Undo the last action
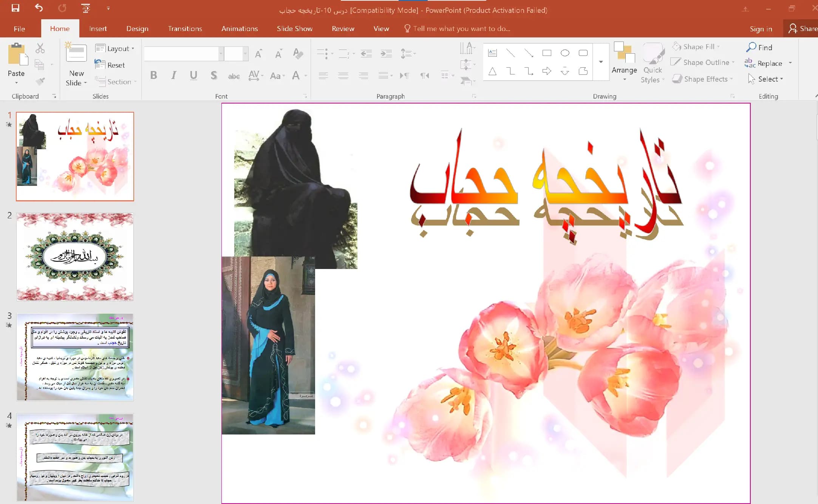 (x=39, y=8)
